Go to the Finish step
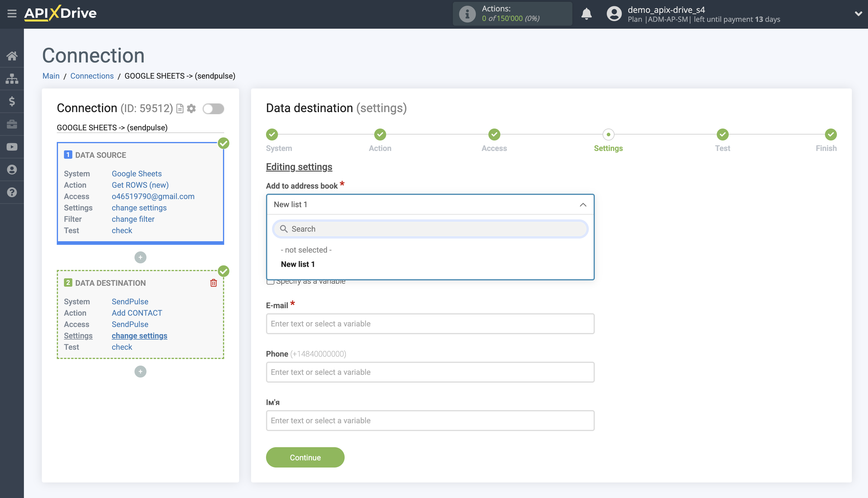 pos(831,135)
